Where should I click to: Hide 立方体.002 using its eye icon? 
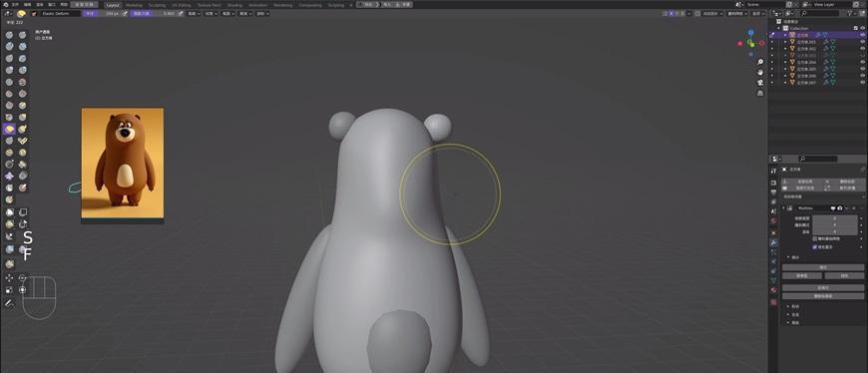[862, 48]
